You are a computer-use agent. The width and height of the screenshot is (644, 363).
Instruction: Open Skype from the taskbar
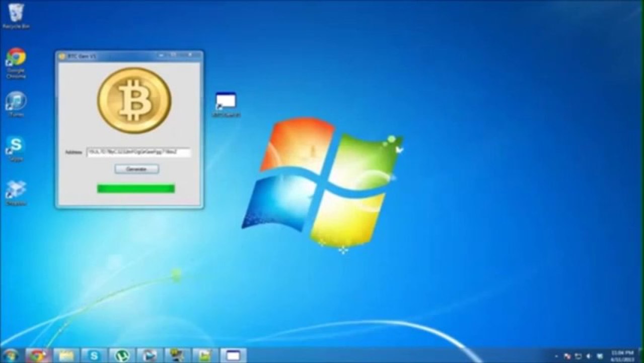[x=94, y=355]
